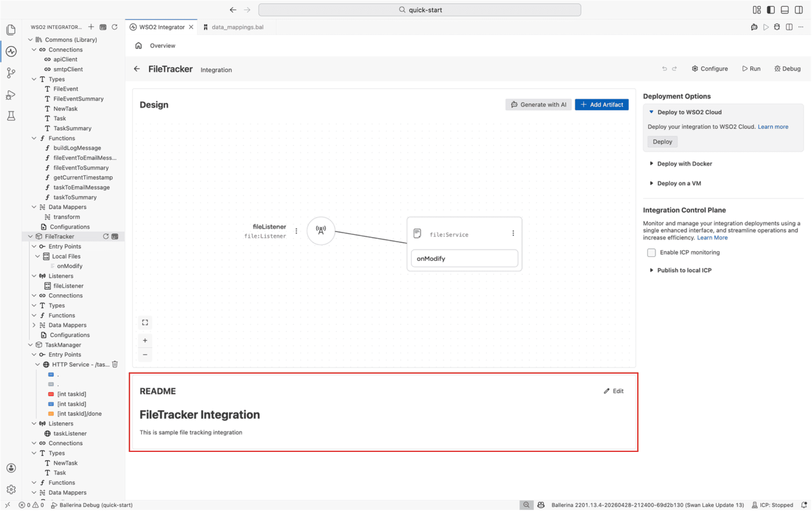
Task: Enable ICP monitoring checkbox
Action: (x=651, y=252)
